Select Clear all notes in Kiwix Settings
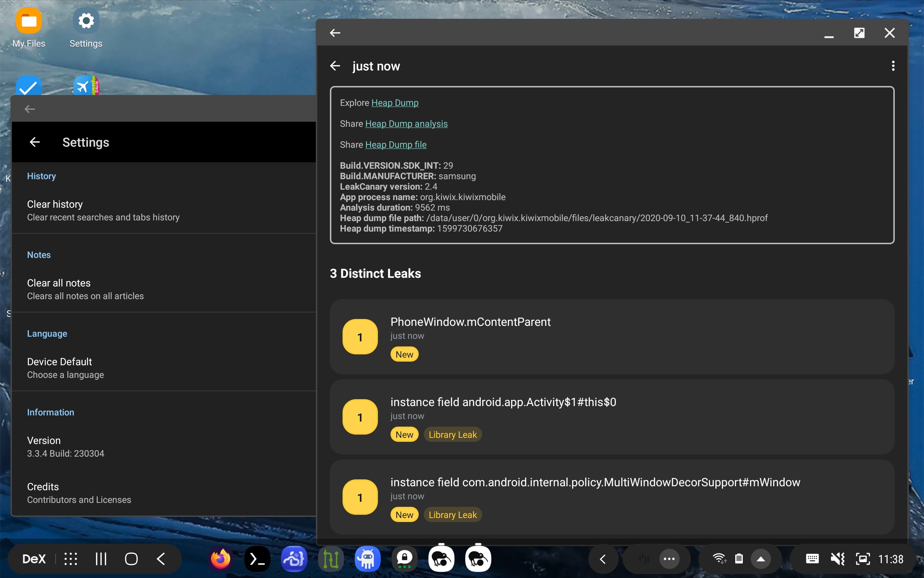The image size is (924, 578). tap(164, 289)
